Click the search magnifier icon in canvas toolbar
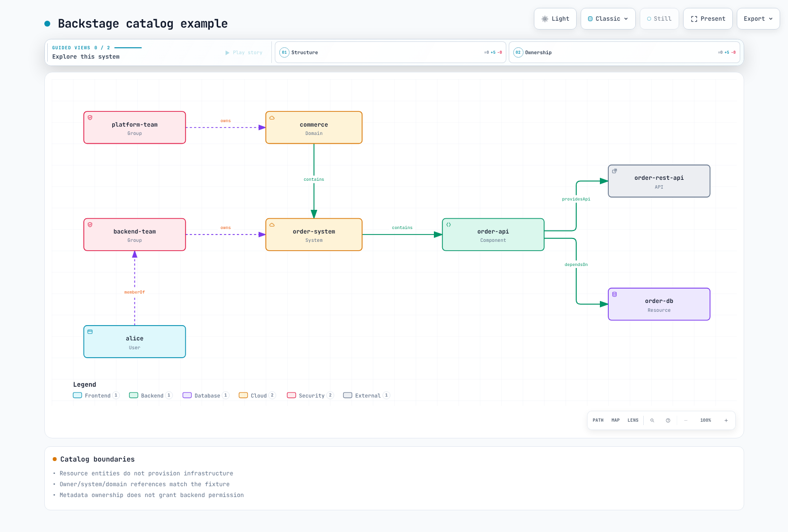The height and width of the screenshot is (532, 788). (x=652, y=420)
